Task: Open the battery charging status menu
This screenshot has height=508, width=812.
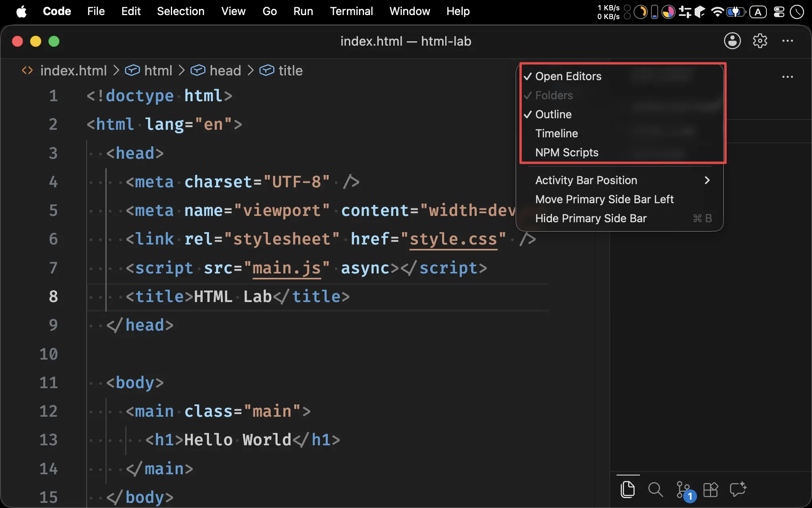Action: (x=736, y=12)
